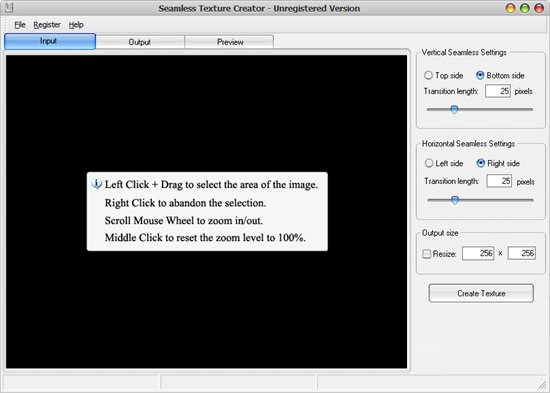550x393 pixels.
Task: Close the window with red button
Action: pos(539,8)
